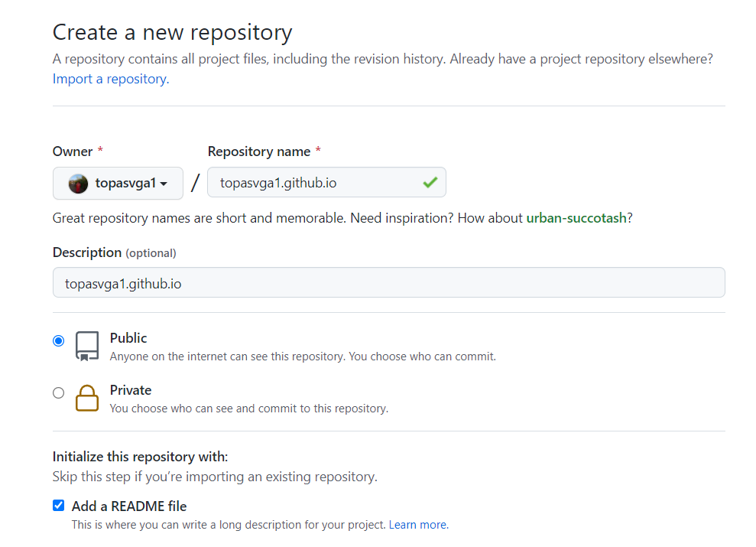Uncheck the Add a README file checkbox
Screen dimensions: 756x547
tap(59, 506)
